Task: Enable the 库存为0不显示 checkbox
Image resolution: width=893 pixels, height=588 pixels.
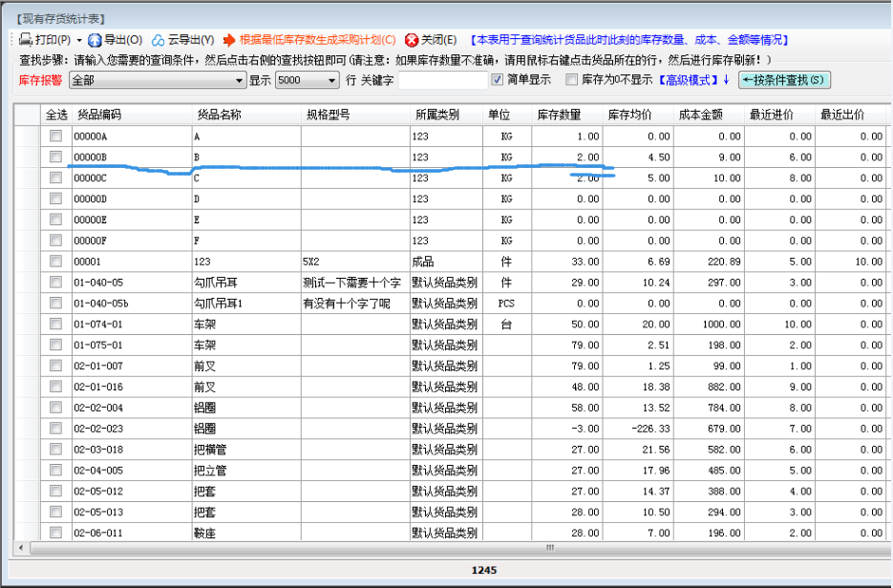Action: [x=572, y=80]
